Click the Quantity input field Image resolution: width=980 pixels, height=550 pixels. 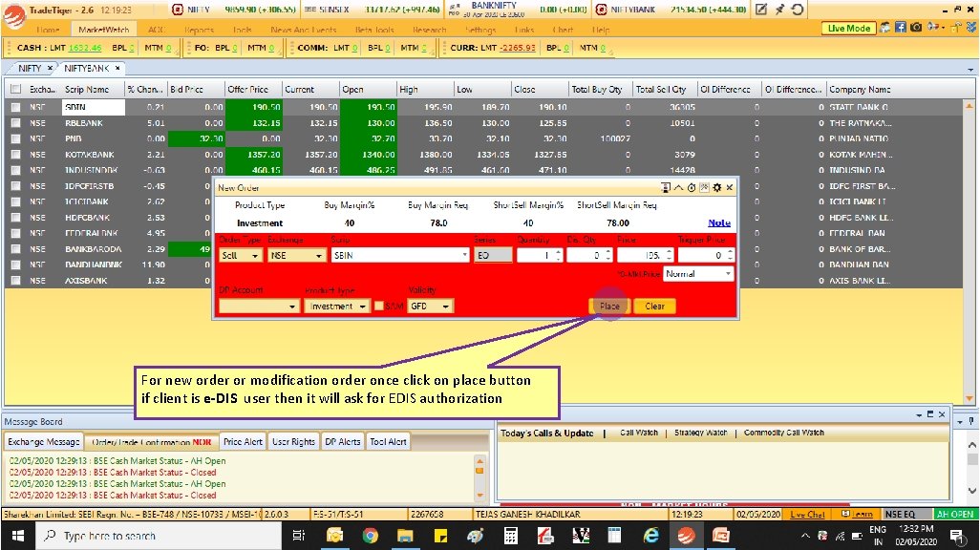click(540, 256)
